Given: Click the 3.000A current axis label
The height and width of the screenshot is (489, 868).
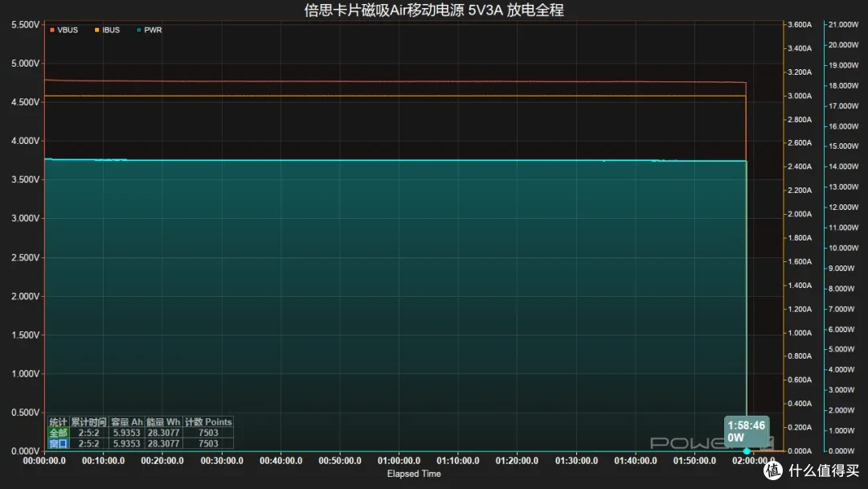Looking at the screenshot, I should coord(800,96).
